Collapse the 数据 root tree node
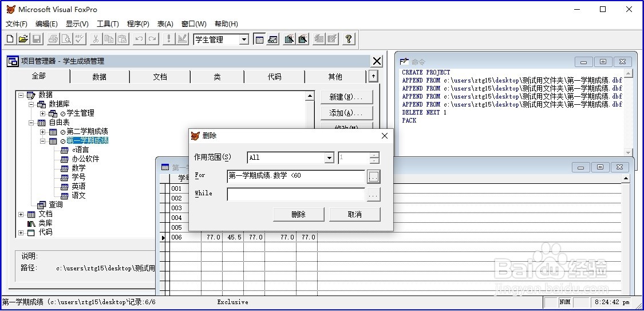The width and height of the screenshot is (644, 311). coord(21,95)
